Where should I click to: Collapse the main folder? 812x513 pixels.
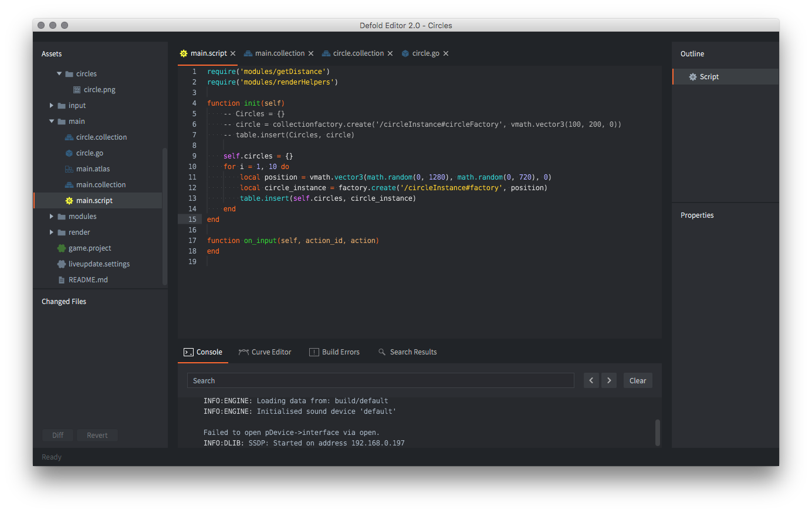point(52,122)
